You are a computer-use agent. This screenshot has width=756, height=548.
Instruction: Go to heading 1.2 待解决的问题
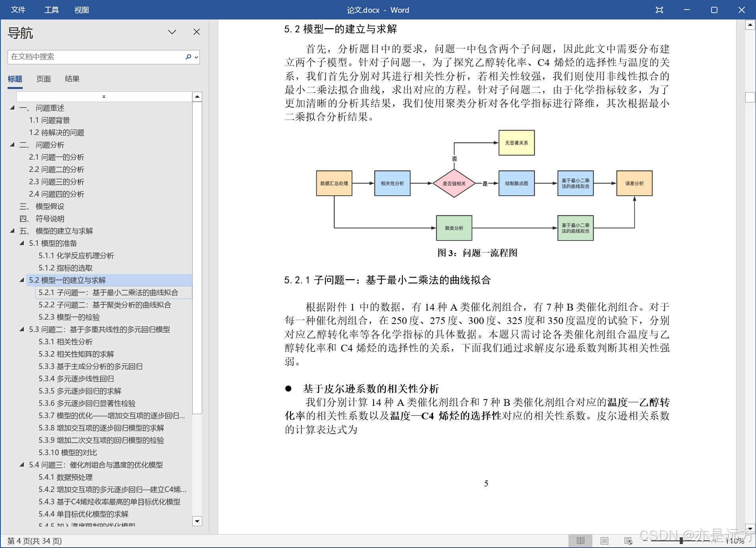coord(56,132)
